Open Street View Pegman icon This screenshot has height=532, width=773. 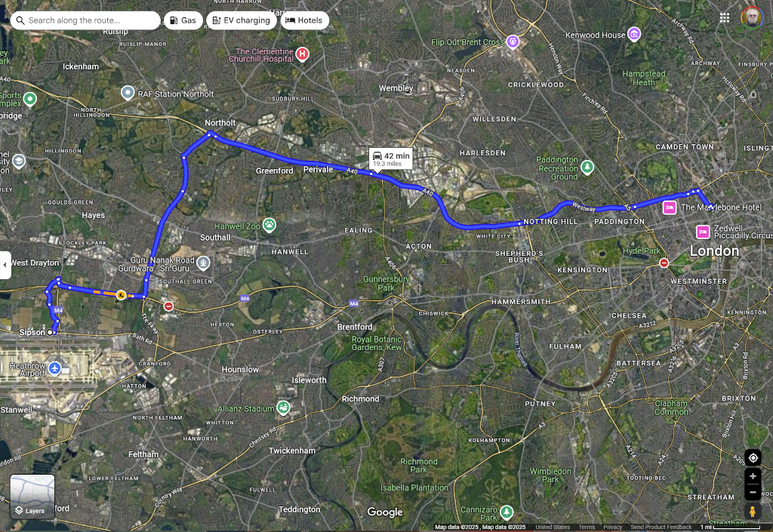click(753, 512)
